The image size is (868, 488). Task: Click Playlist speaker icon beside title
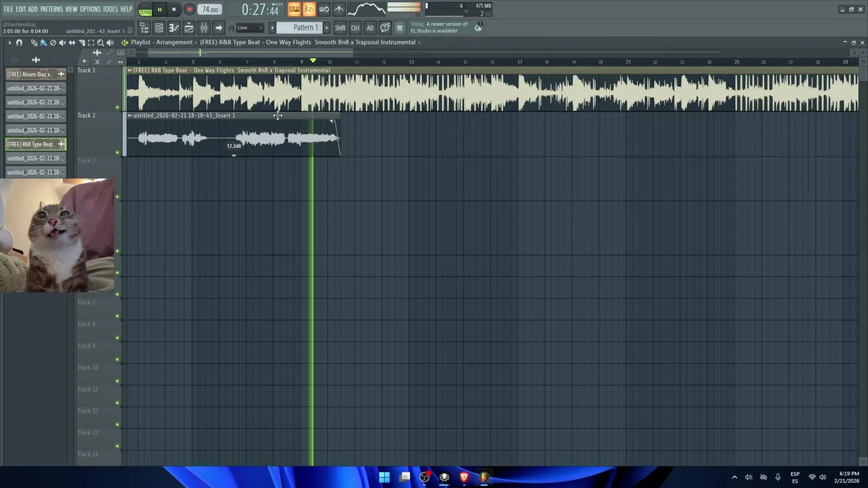point(124,42)
